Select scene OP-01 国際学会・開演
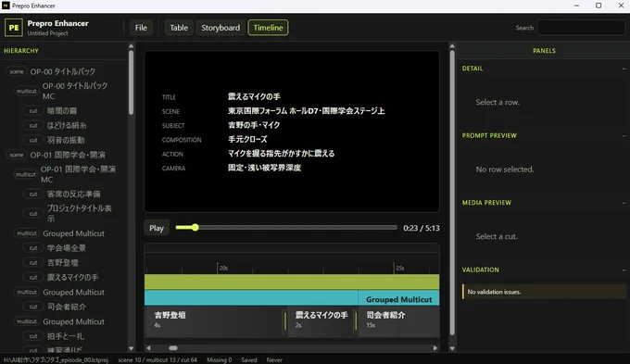 point(68,155)
